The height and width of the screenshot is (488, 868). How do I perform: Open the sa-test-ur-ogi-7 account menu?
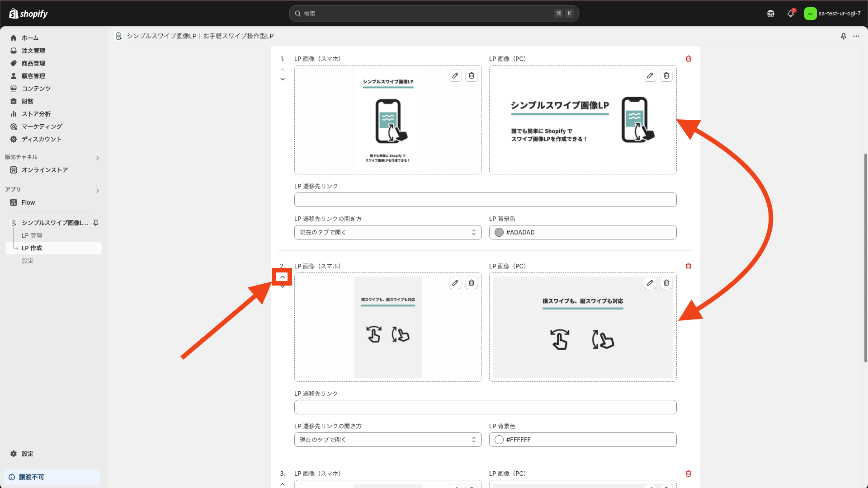coord(833,14)
